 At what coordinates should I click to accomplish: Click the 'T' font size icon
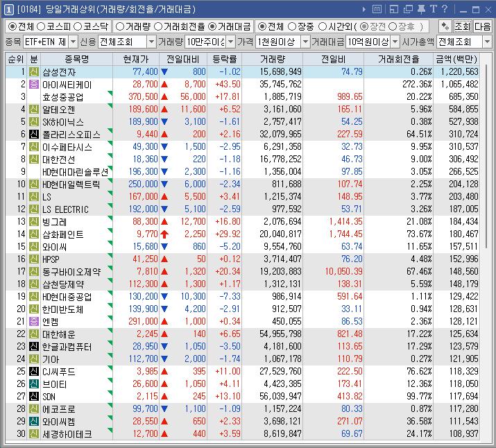[x=433, y=9]
